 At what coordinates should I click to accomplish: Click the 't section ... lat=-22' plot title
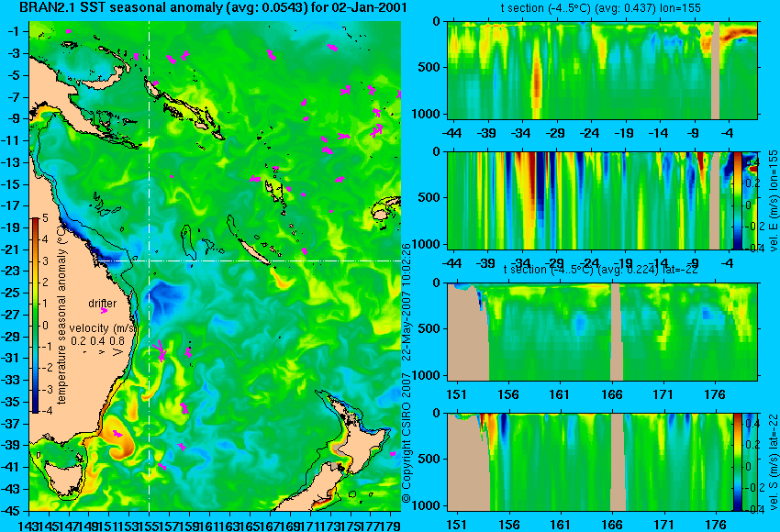click(600, 270)
